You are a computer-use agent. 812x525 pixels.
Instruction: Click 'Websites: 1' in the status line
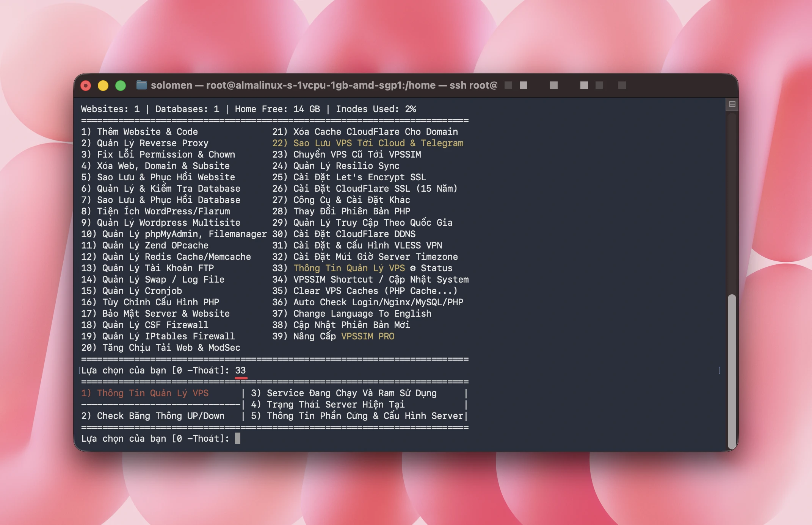point(110,109)
